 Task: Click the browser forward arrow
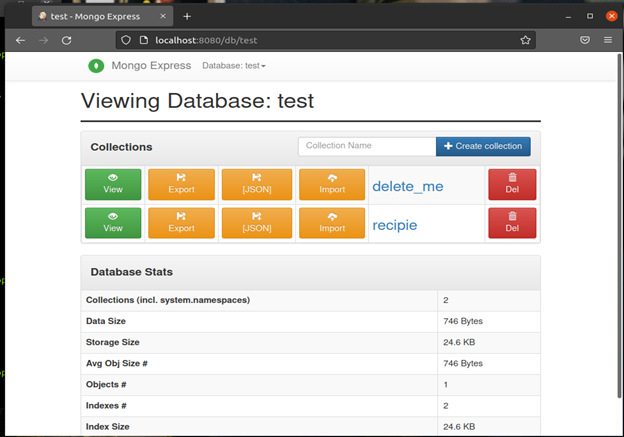43,40
